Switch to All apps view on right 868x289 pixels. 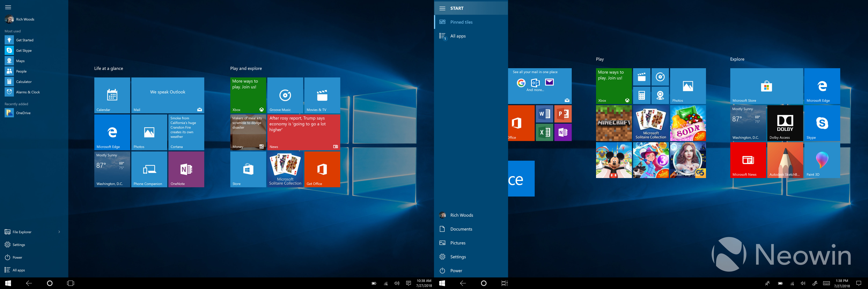pos(458,36)
